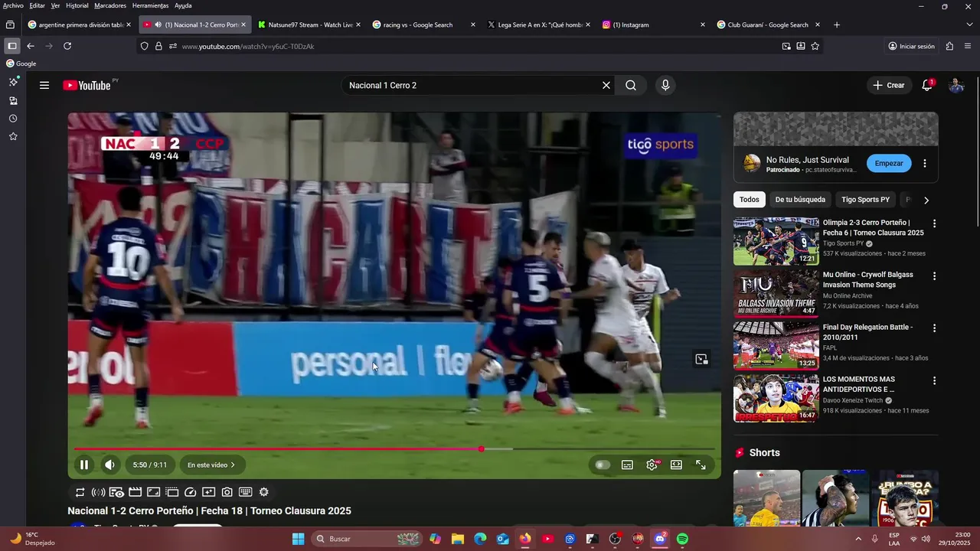Open the 'Final Day Relegation Battle' thumbnail
This screenshot has height=551, width=980.
[776, 345]
